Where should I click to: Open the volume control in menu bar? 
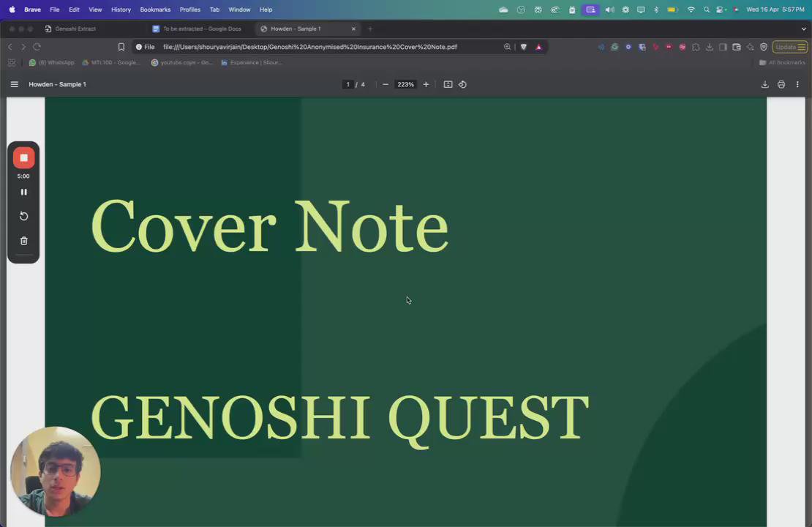click(609, 10)
